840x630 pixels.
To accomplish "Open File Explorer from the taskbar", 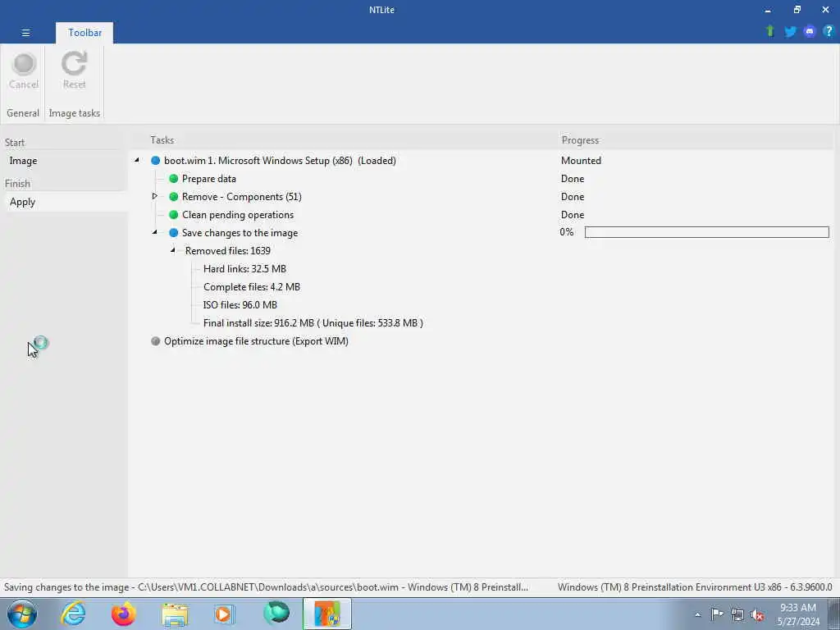I will [x=175, y=614].
